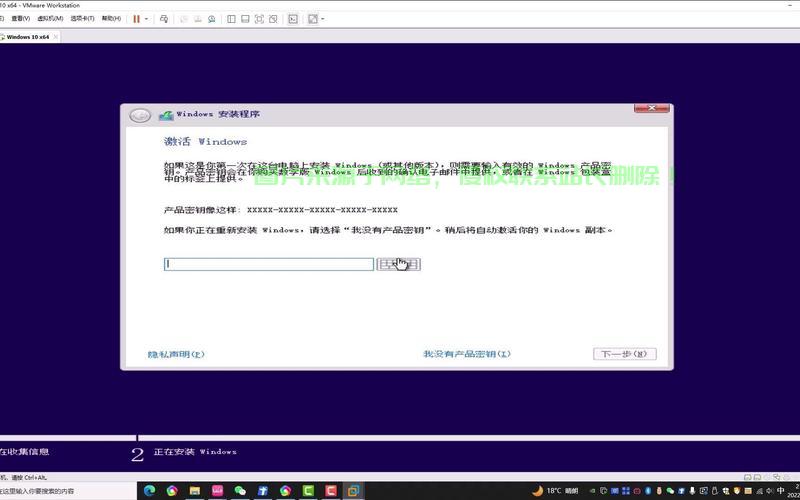Click the 下一步(N) button
The width and height of the screenshot is (800, 500).
[x=624, y=354]
